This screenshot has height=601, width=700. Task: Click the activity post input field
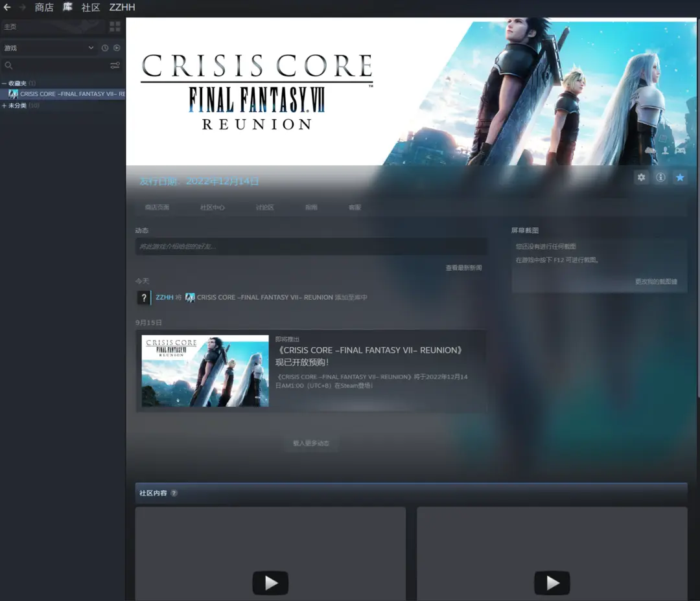pyautogui.click(x=311, y=246)
